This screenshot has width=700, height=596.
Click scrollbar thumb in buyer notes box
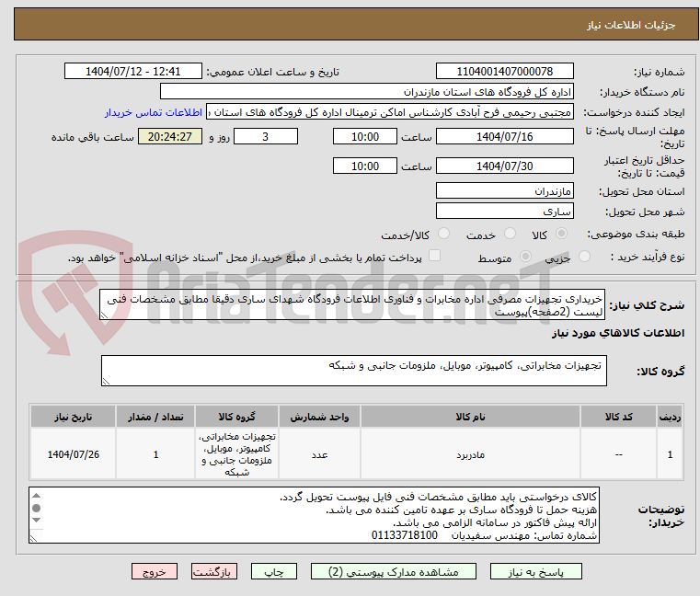(x=37, y=508)
